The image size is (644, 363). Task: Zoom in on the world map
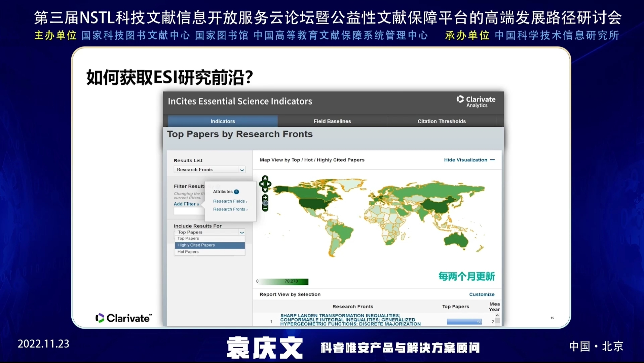click(x=265, y=197)
